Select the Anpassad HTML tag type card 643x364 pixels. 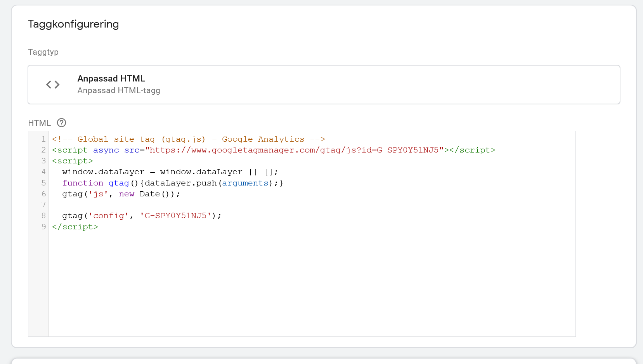click(x=324, y=85)
